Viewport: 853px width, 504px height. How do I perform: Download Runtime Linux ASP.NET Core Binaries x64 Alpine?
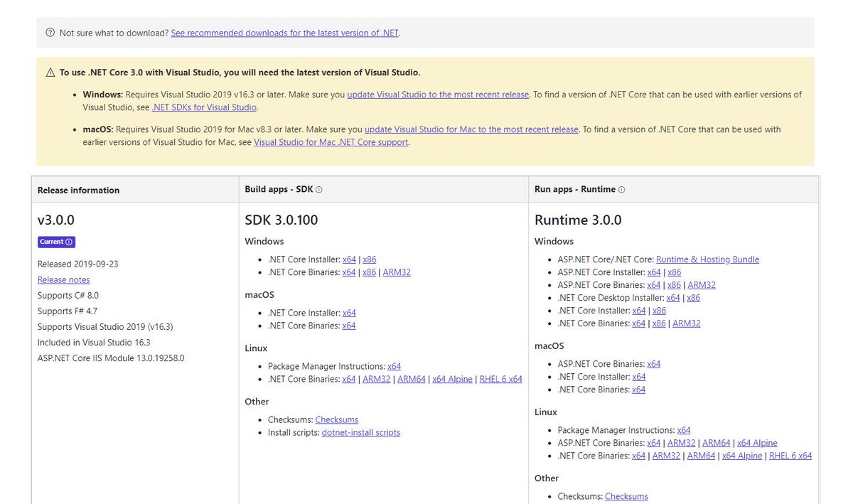[758, 443]
